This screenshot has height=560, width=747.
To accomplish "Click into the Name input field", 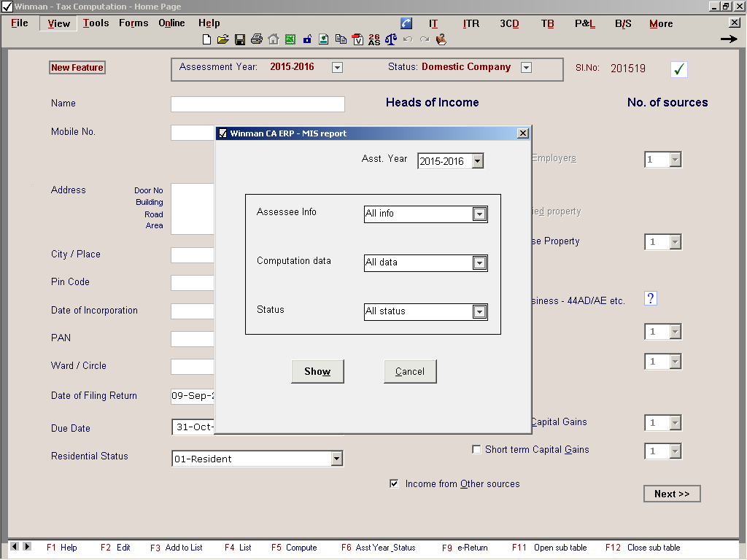I will [x=258, y=104].
